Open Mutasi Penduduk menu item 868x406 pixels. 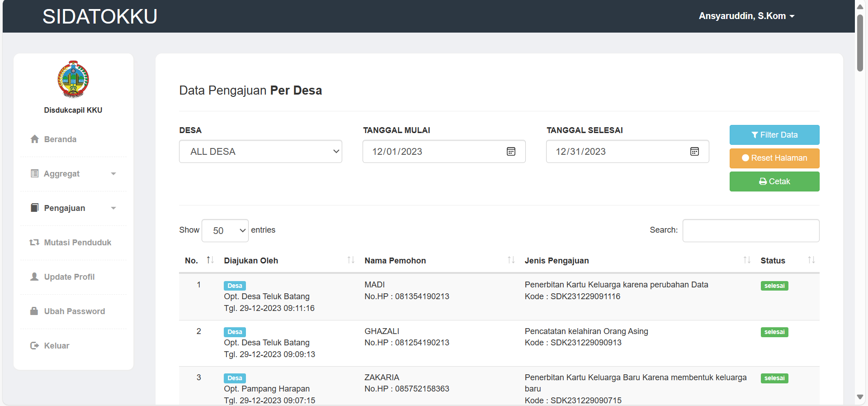point(77,243)
